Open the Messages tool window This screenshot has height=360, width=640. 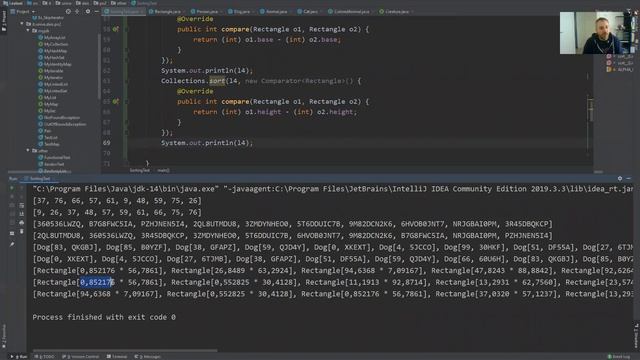[147, 356]
